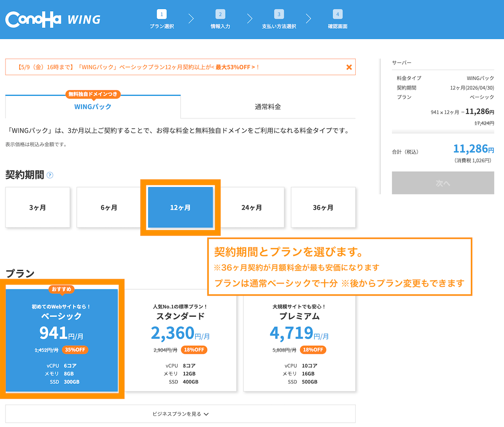
Task: Click the 18%OFF badge on プレミアム
Action: click(x=313, y=350)
